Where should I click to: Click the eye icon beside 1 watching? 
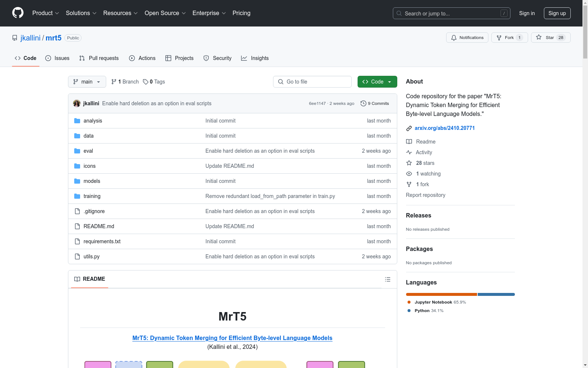pos(409,174)
